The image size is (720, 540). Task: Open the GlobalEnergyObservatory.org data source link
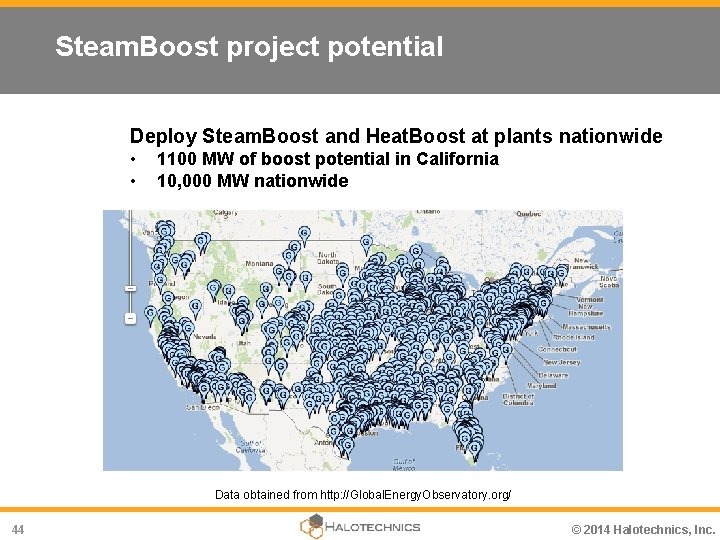[416, 495]
